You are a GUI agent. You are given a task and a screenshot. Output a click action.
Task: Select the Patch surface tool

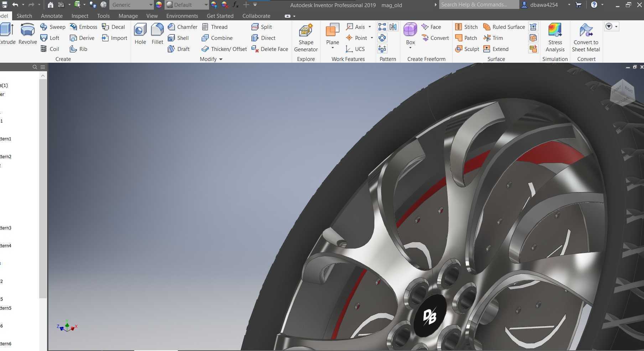(x=466, y=38)
